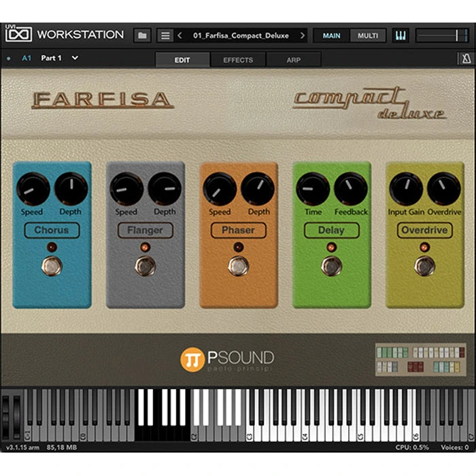Expand the Part 1 dropdown chevron
476x476 pixels.
pos(75,58)
